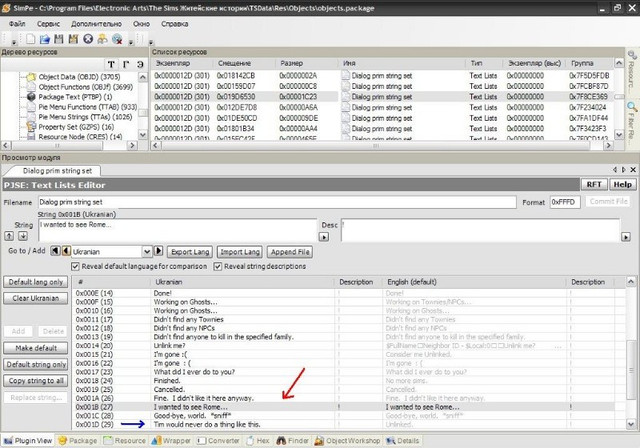Switch to the Resource tab

[124, 441]
